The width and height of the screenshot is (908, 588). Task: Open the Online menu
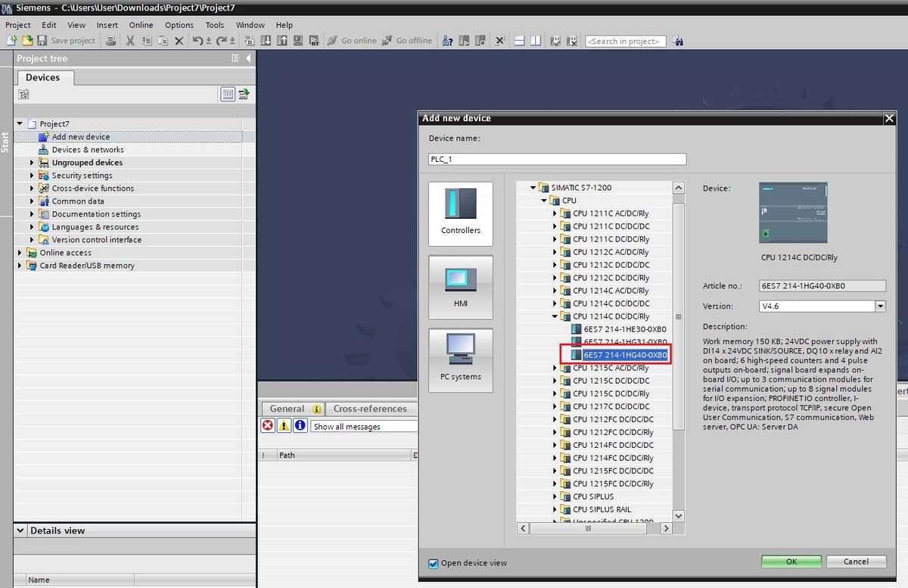pos(141,25)
